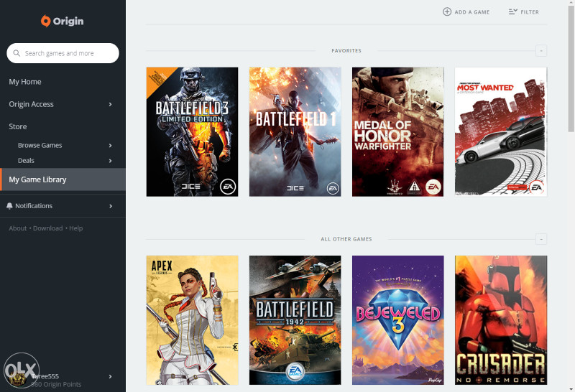
Task: Click the ALL OTHER GAMES heading
Action: [x=346, y=239]
